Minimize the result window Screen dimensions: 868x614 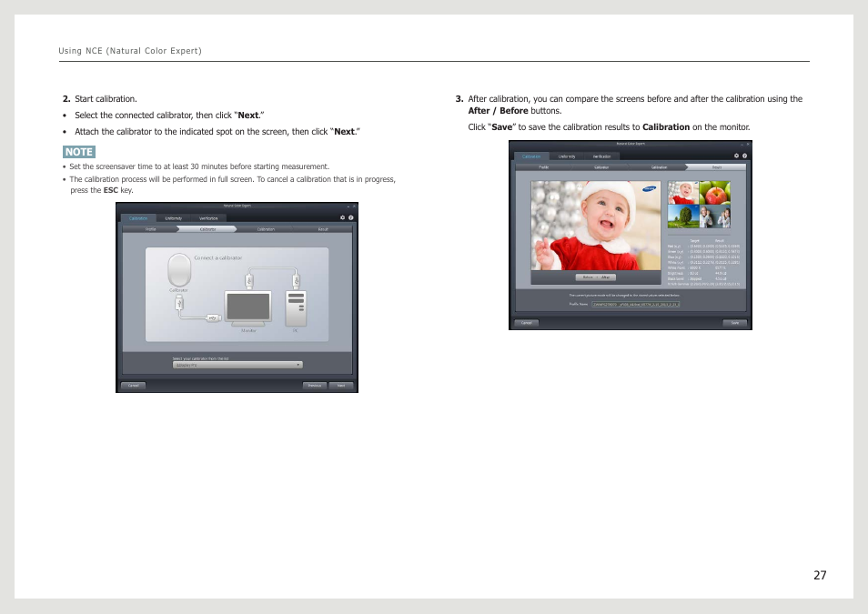click(x=742, y=144)
